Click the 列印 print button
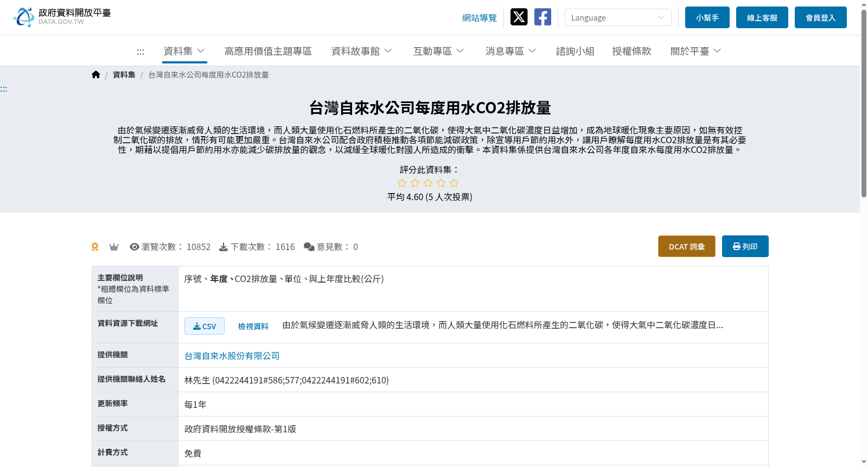Screen dimensions: 868x467 745,246
